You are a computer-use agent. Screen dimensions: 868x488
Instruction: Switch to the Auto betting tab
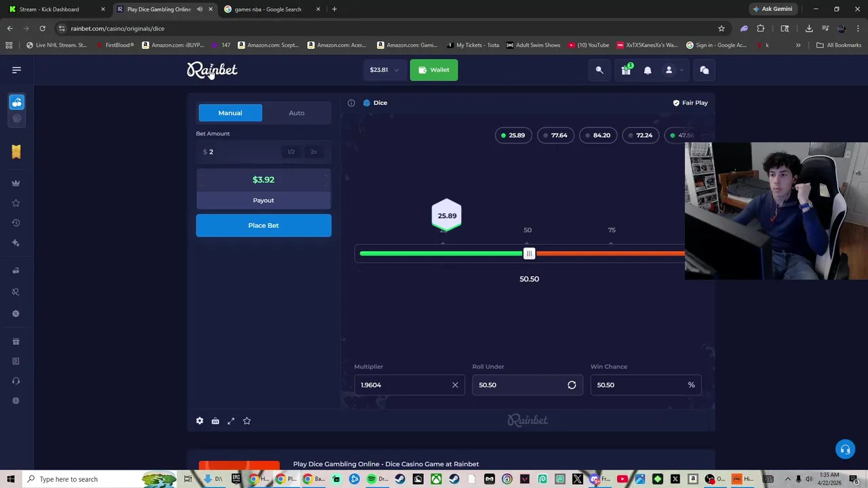[x=296, y=113]
